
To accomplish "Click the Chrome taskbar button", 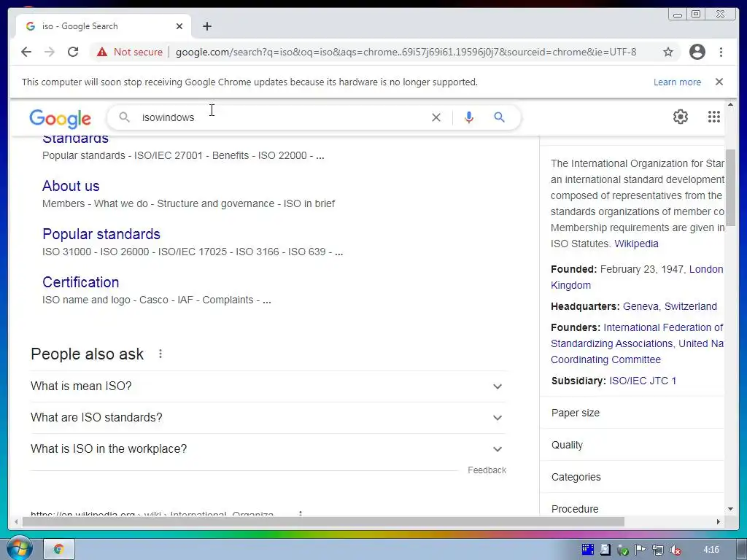I will pyautogui.click(x=59, y=549).
